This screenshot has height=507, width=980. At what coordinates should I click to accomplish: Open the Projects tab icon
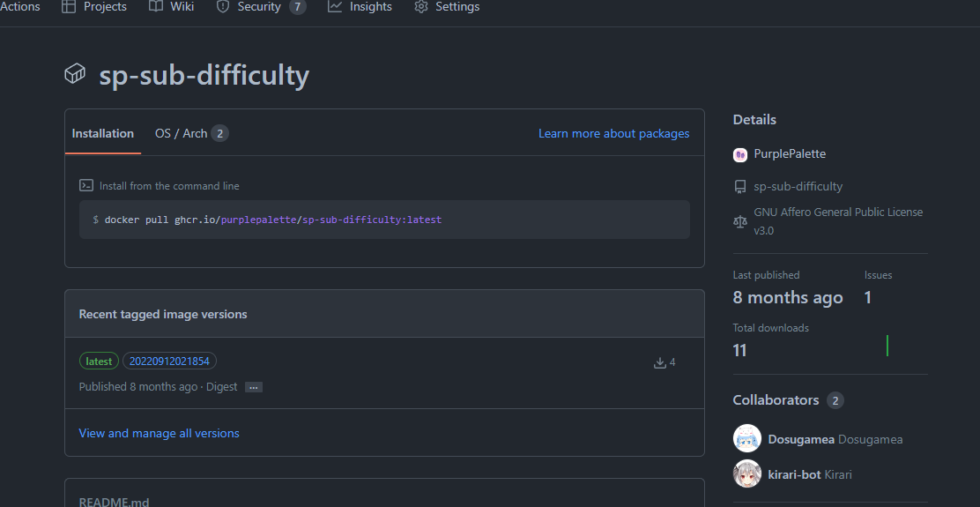click(68, 7)
